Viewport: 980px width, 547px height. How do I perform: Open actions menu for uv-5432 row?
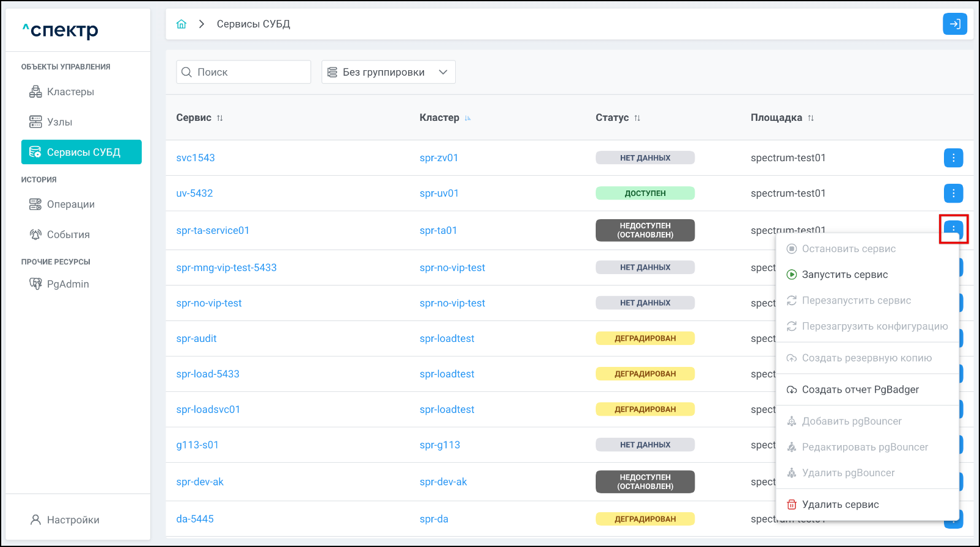coord(953,193)
